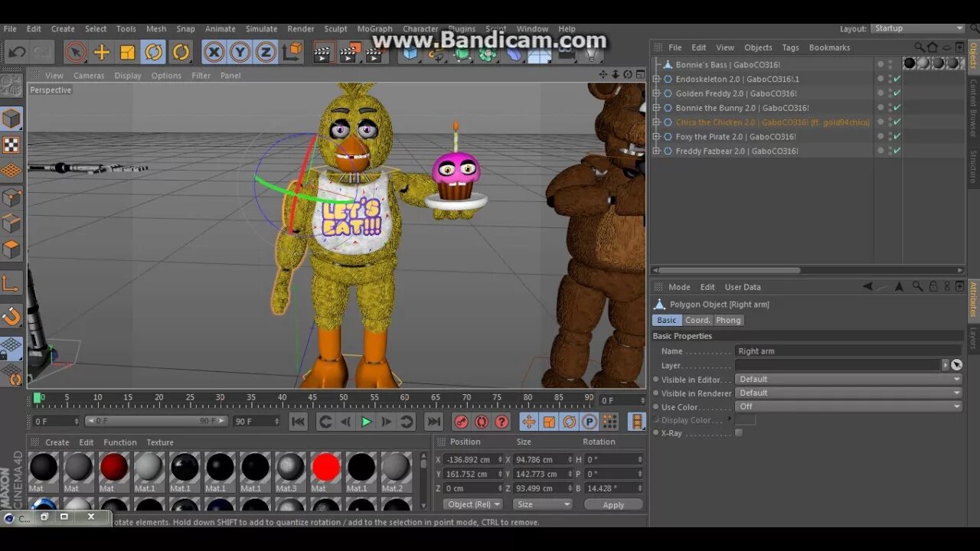The width and height of the screenshot is (980, 551).
Task: Click the Enable Axis L-shaped icon
Action: pos(11,285)
